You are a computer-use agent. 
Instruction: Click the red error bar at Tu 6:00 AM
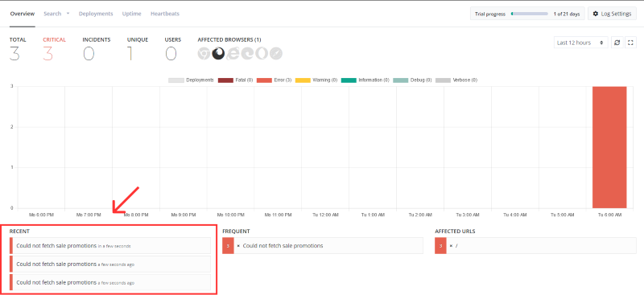609,147
